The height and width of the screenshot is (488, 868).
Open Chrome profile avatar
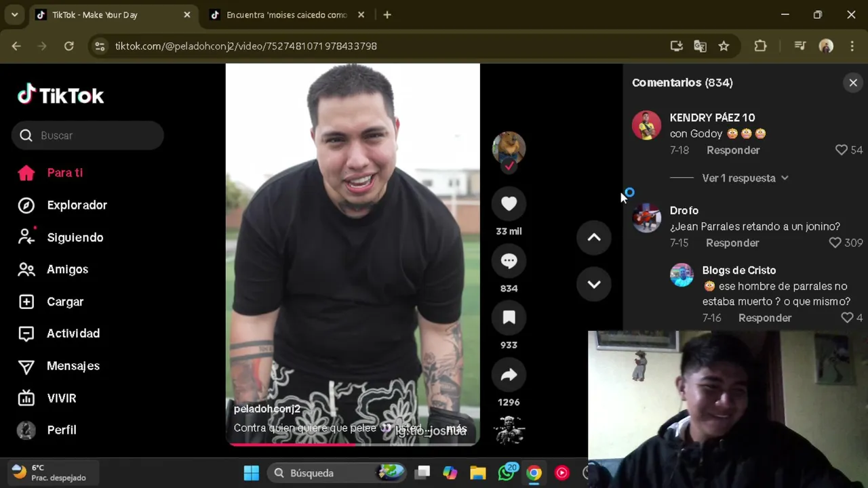pyautogui.click(x=826, y=46)
